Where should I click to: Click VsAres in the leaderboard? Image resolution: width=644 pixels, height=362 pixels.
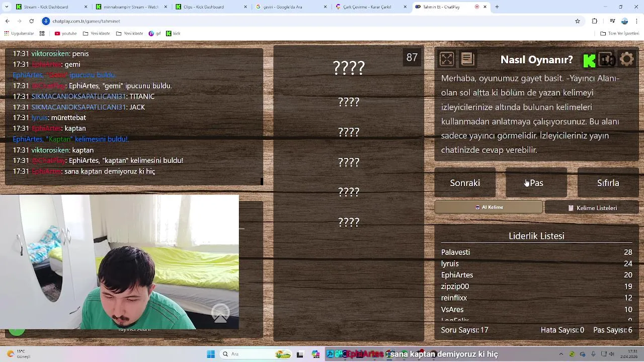452,310
